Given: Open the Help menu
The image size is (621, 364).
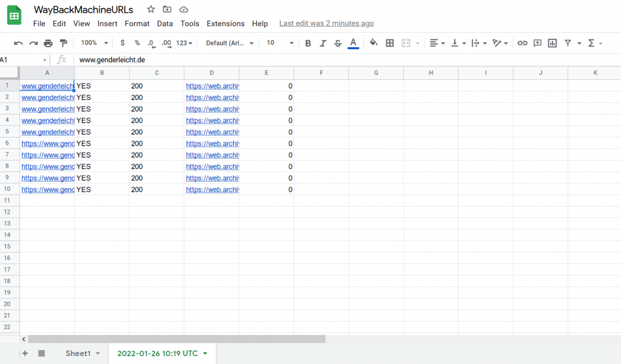Looking at the screenshot, I should (x=260, y=24).
